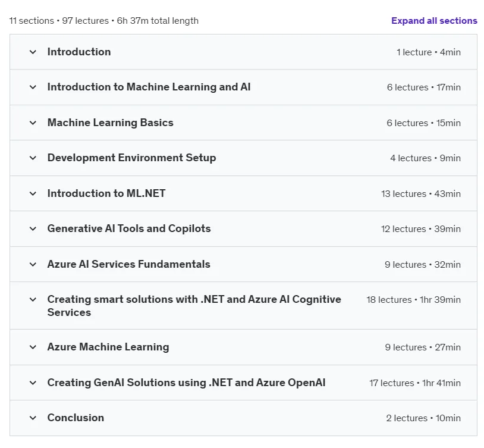Expand Creating smart solutions section chevron
The height and width of the screenshot is (448, 484).
point(33,299)
